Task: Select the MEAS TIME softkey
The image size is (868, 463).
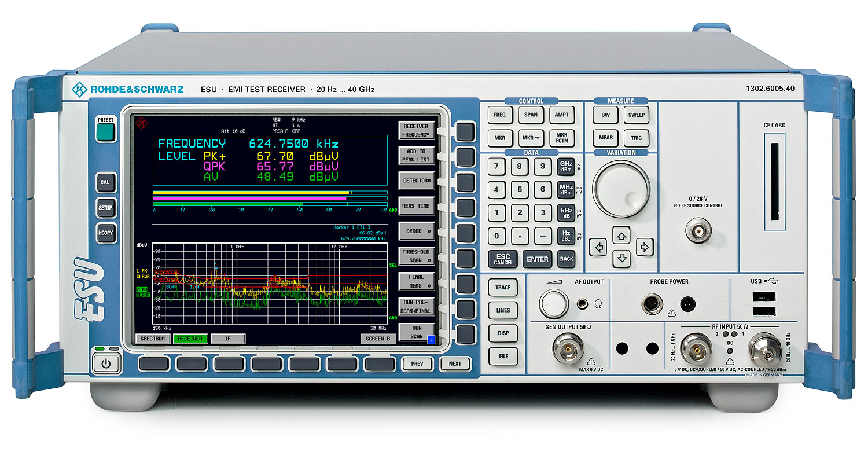Action: click(x=417, y=206)
